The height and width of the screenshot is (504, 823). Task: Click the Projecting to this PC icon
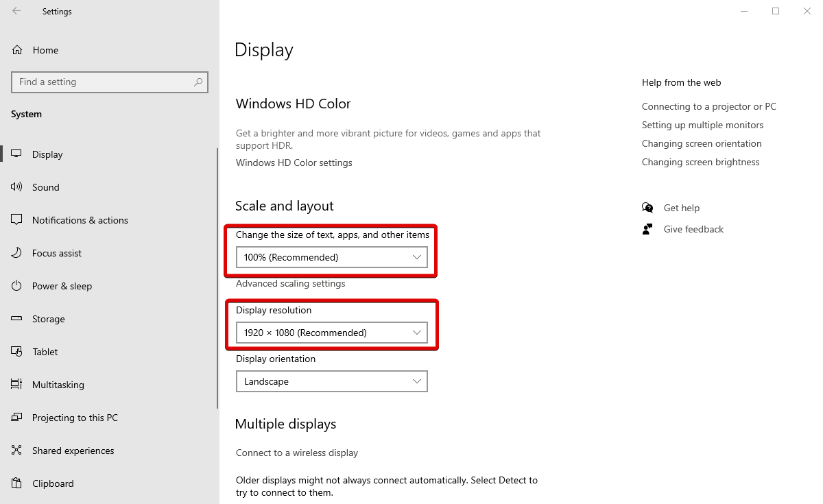click(x=17, y=418)
